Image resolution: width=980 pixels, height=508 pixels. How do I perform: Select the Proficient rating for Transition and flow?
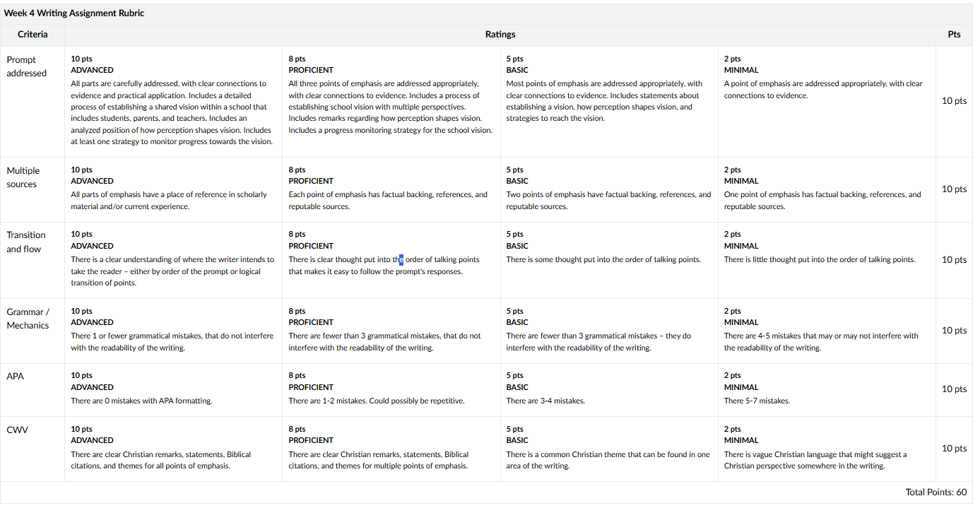point(391,260)
